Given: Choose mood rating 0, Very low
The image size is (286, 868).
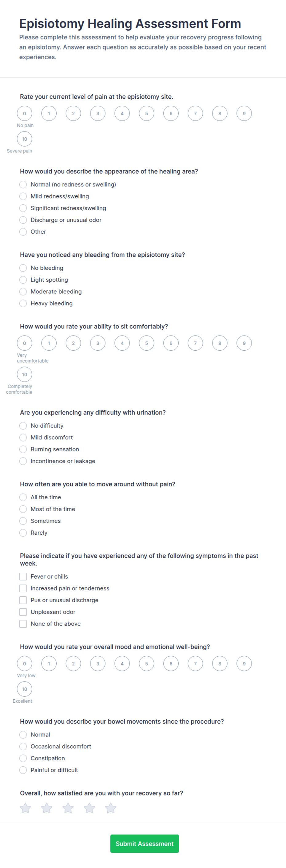Looking at the screenshot, I should pyautogui.click(x=25, y=663).
